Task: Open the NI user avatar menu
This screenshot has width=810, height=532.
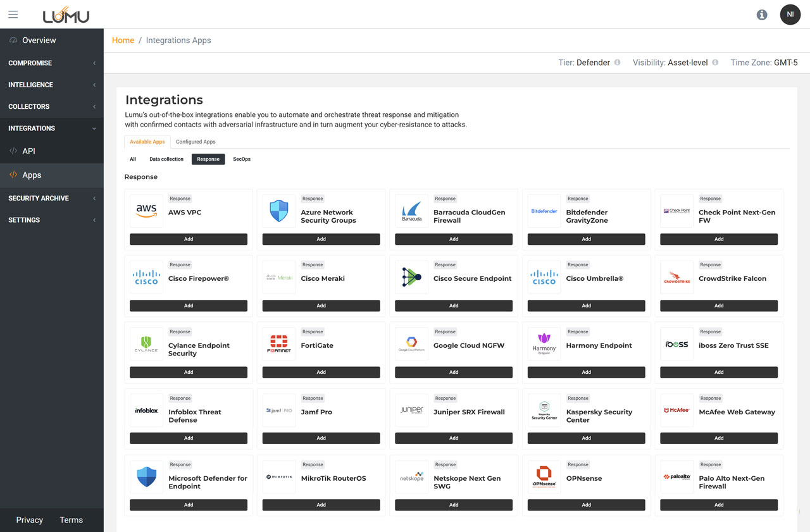Action: [x=790, y=15]
